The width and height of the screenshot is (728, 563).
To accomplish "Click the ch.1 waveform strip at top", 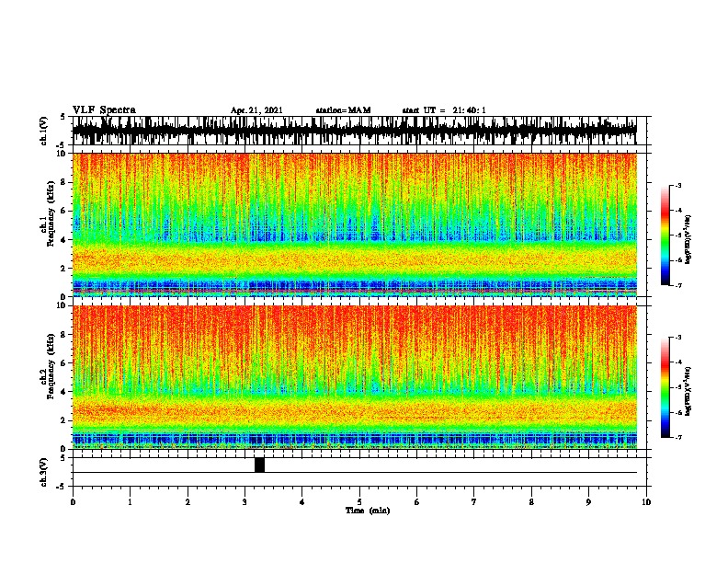I will tap(355, 131).
